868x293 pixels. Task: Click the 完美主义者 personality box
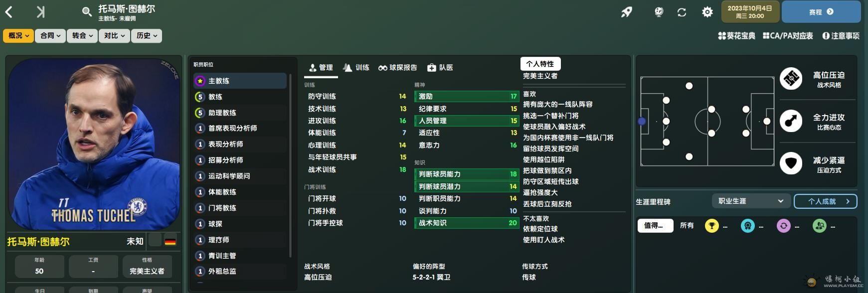click(x=147, y=266)
